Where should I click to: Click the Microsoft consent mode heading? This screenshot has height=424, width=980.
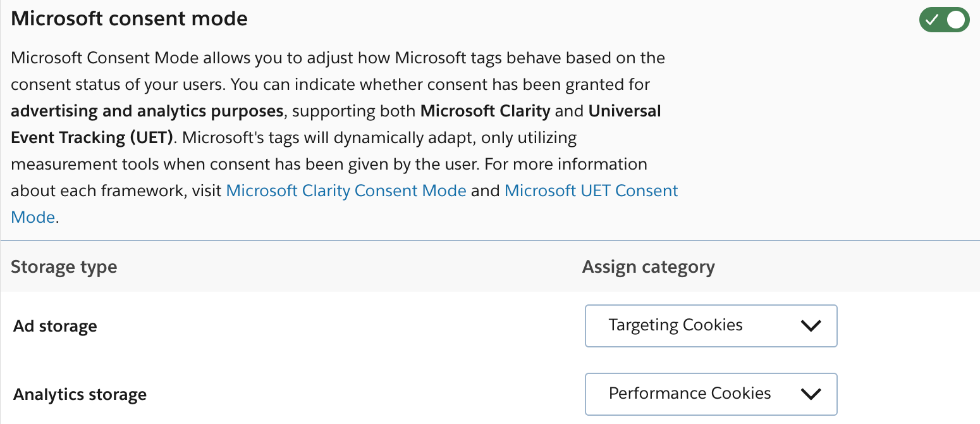click(128, 18)
